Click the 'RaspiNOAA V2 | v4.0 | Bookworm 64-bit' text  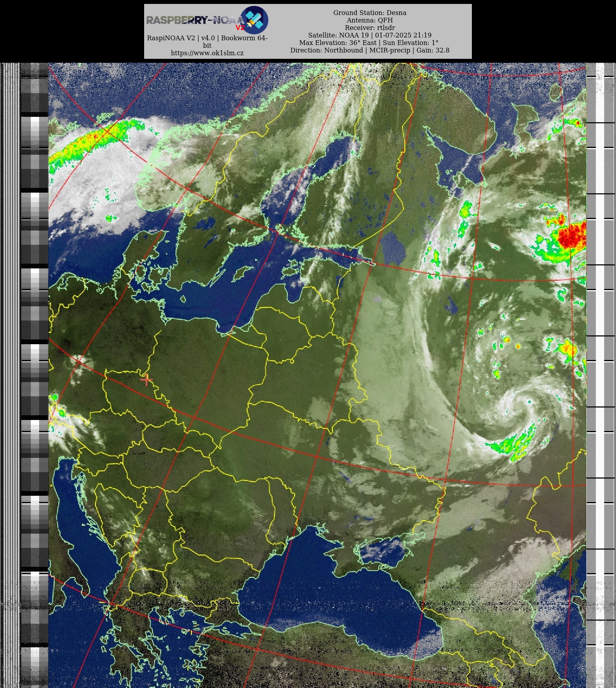point(207,41)
